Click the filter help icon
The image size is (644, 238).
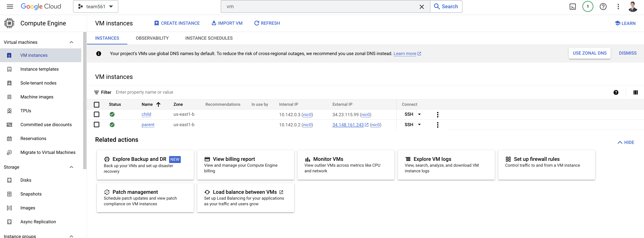click(616, 92)
